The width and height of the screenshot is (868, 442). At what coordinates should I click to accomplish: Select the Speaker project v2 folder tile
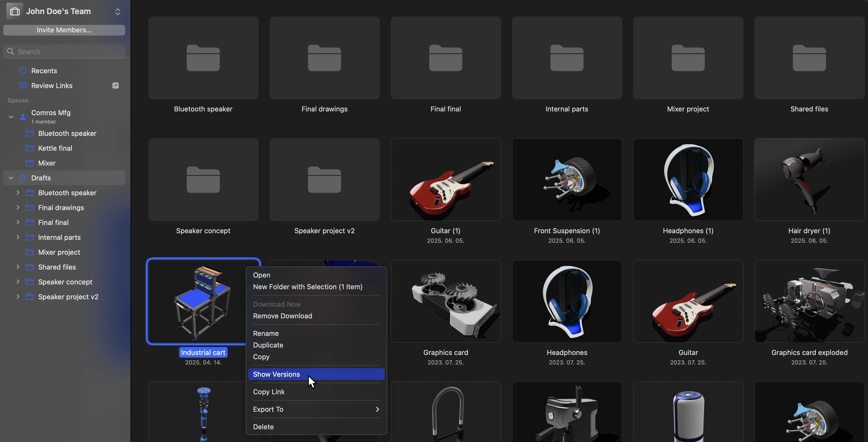click(x=324, y=180)
